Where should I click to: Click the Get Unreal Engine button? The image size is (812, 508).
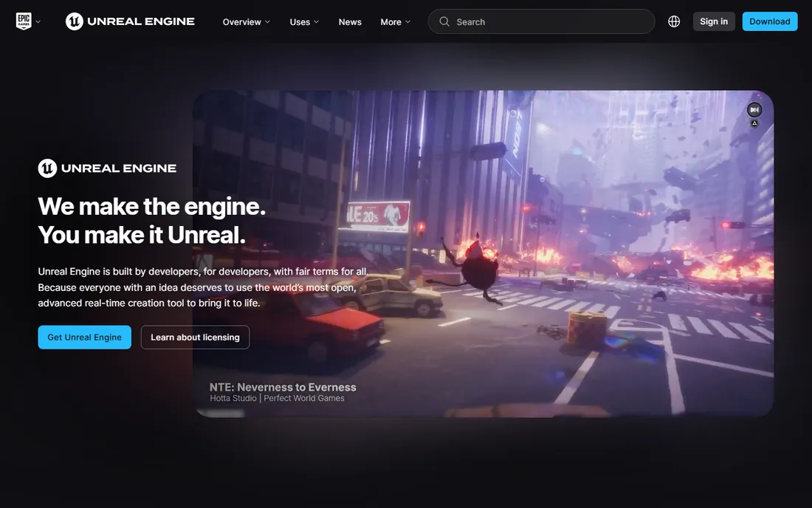tap(84, 337)
